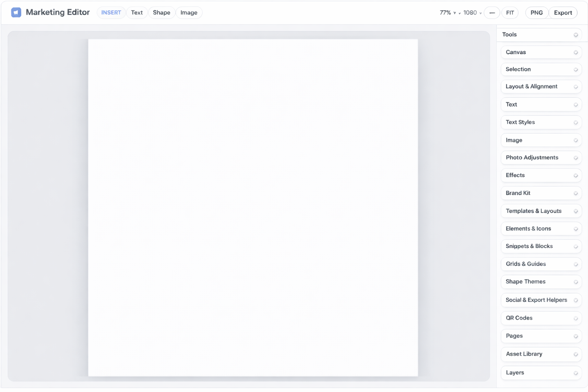Click the Export button
Image resolution: width=588 pixels, height=392 pixels.
click(x=563, y=13)
